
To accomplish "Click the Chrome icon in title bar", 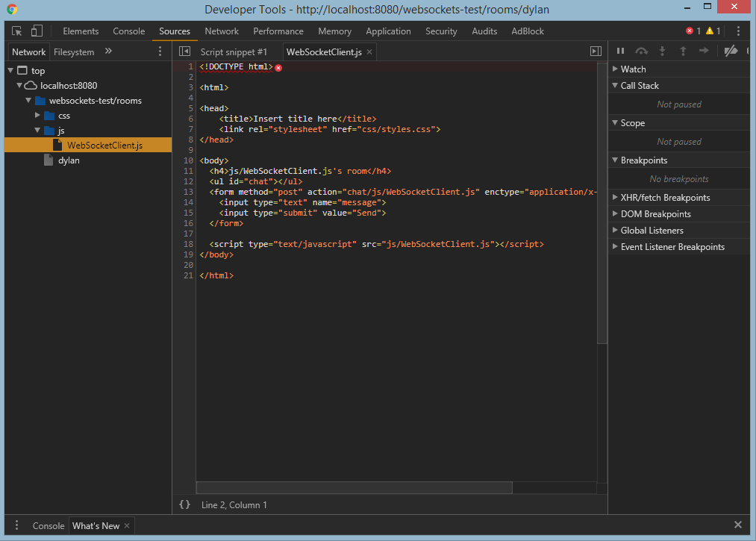I will tap(12, 9).
